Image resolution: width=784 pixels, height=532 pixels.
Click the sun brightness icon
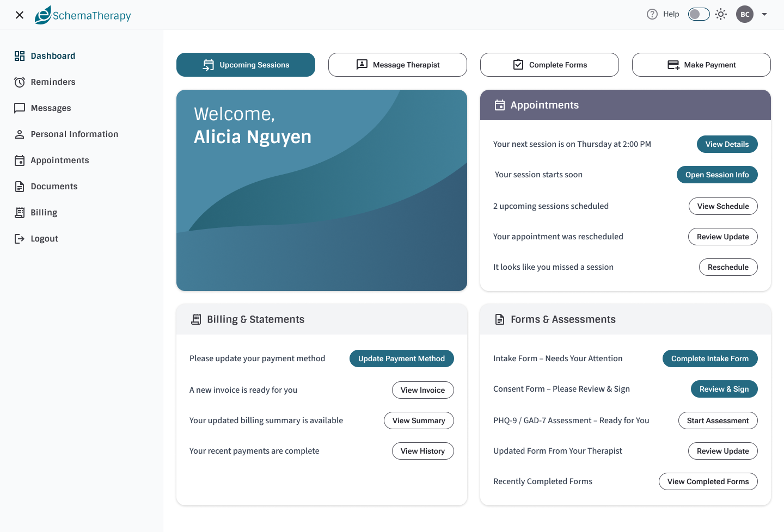click(x=721, y=14)
